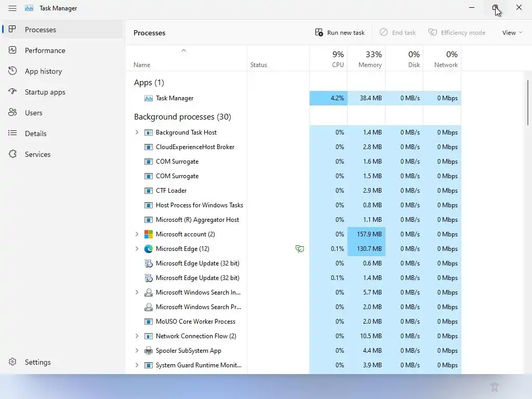Select the App history clock icon
Image resolution: width=532 pixels, height=399 pixels.
(12, 71)
